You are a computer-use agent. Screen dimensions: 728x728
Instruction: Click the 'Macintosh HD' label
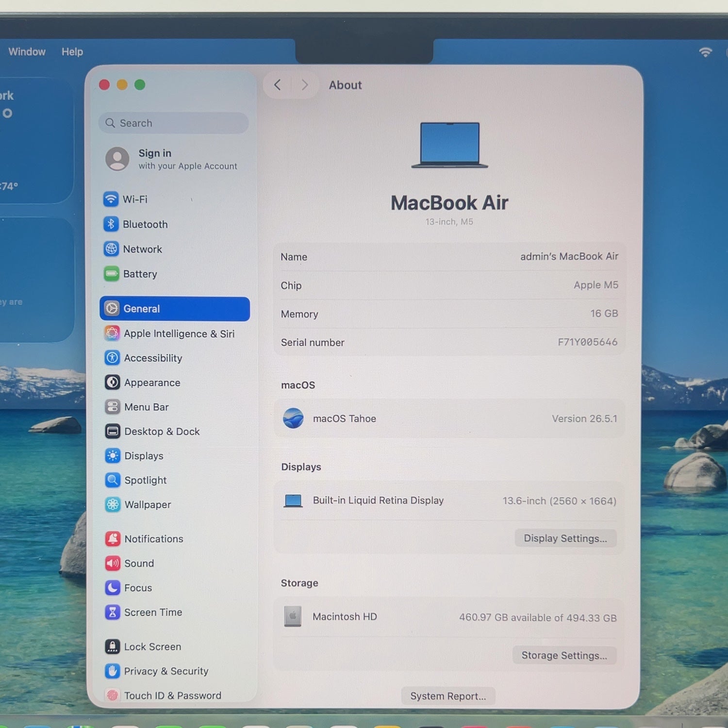(345, 616)
